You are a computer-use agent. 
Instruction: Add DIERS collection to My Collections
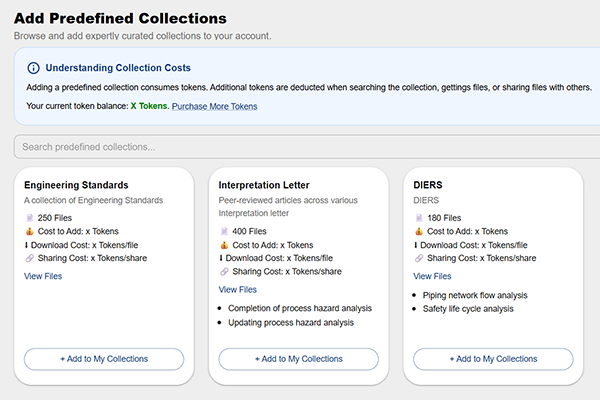pyautogui.click(x=493, y=359)
